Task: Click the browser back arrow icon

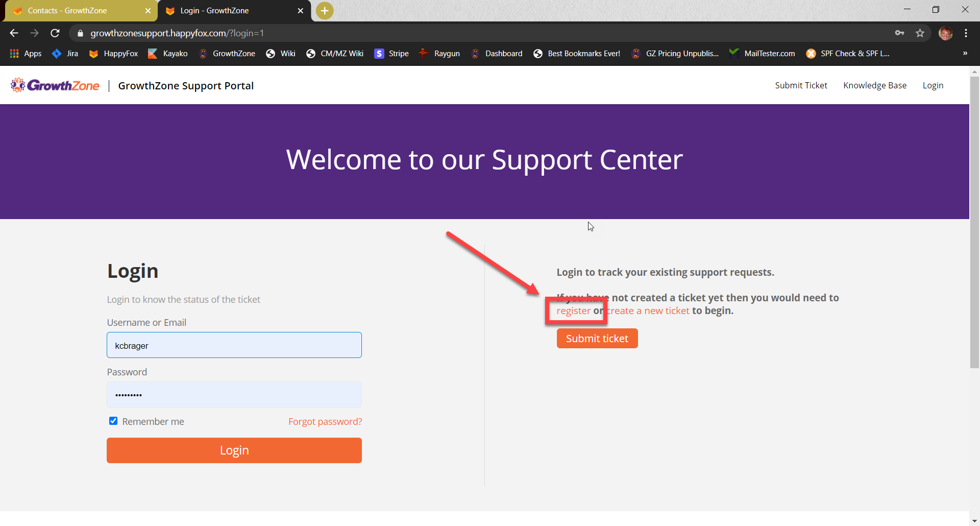Action: 14,33
